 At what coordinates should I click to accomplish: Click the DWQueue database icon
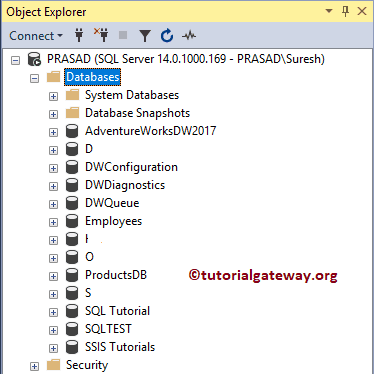72,203
